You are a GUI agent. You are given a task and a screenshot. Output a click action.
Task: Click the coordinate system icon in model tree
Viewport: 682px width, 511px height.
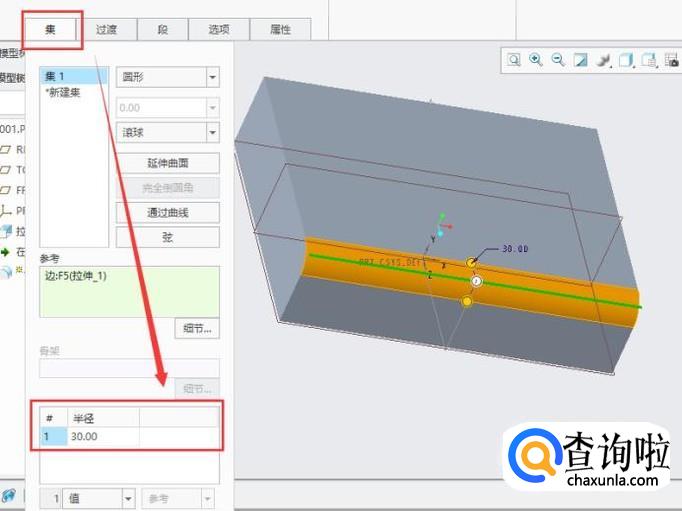(x=5, y=211)
